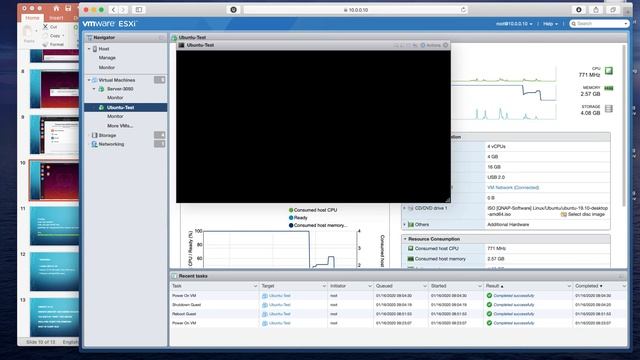Open the console Actions menu

pyautogui.click(x=431, y=45)
